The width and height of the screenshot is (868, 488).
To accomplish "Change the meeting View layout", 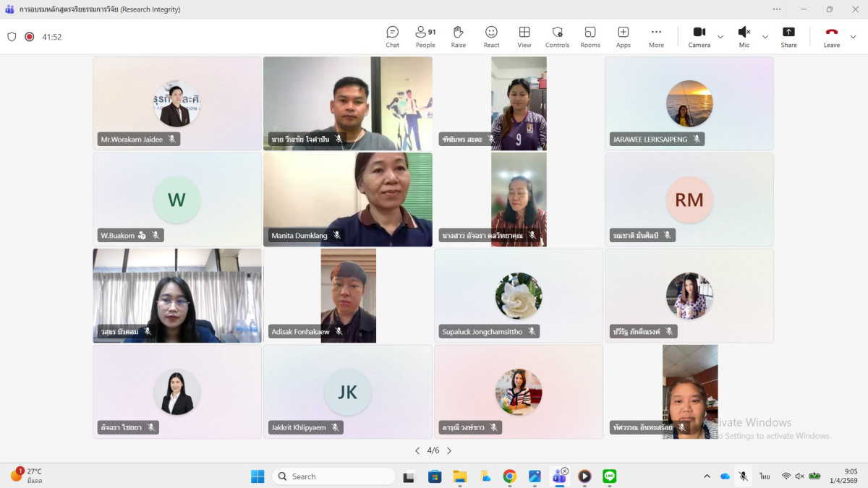I will 524,36.
